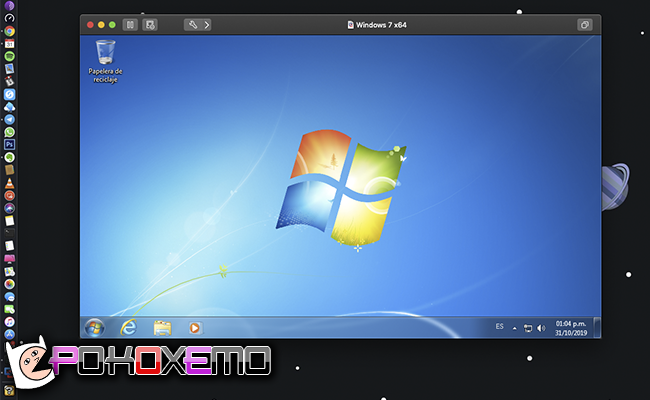Open the volume speaker tray icon
650x400 pixels.
(541, 328)
